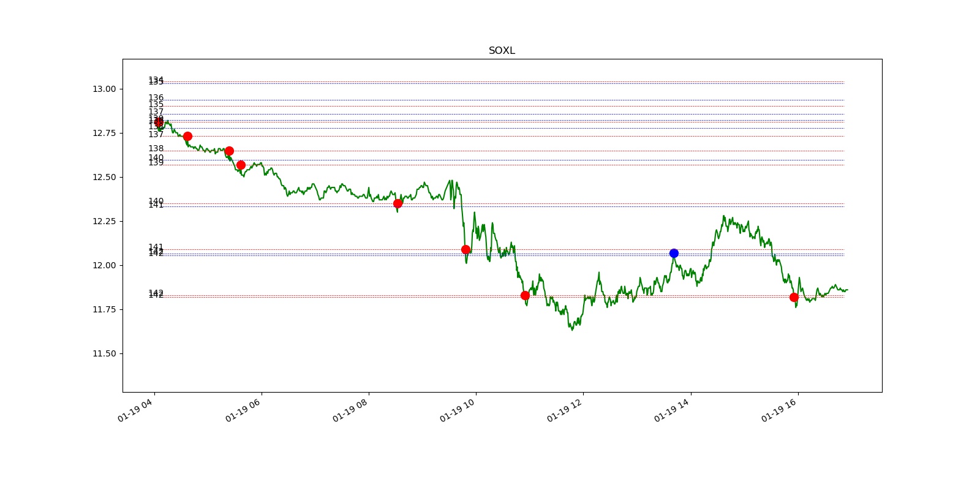Click the red marker near 12.35 before 09:00
The width and height of the screenshot is (980, 490).
398,203
